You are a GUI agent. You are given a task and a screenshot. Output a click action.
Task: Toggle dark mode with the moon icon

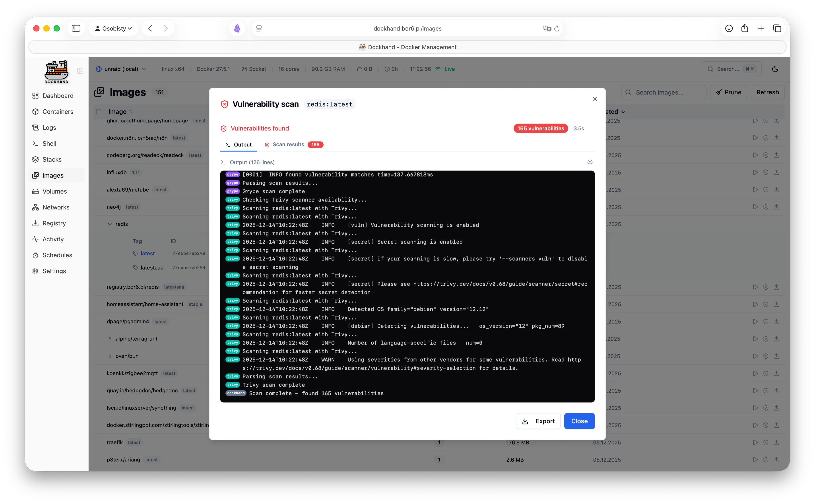coord(775,69)
